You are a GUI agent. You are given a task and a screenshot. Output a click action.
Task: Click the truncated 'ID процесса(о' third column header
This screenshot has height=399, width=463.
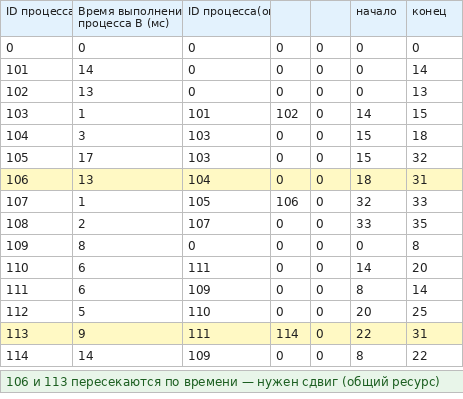226,18
